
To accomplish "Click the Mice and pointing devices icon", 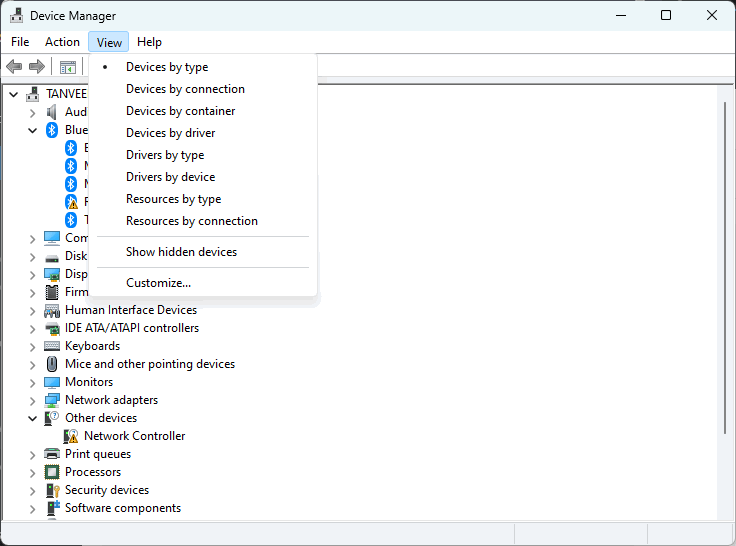I will click(52, 364).
